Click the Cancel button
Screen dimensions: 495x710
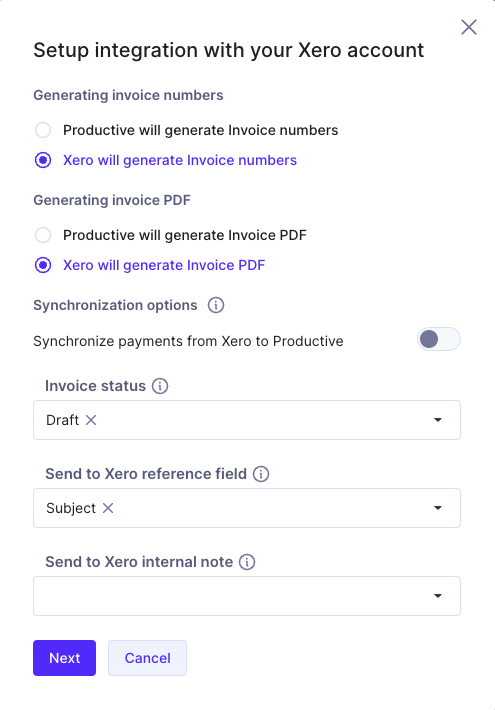pos(147,658)
